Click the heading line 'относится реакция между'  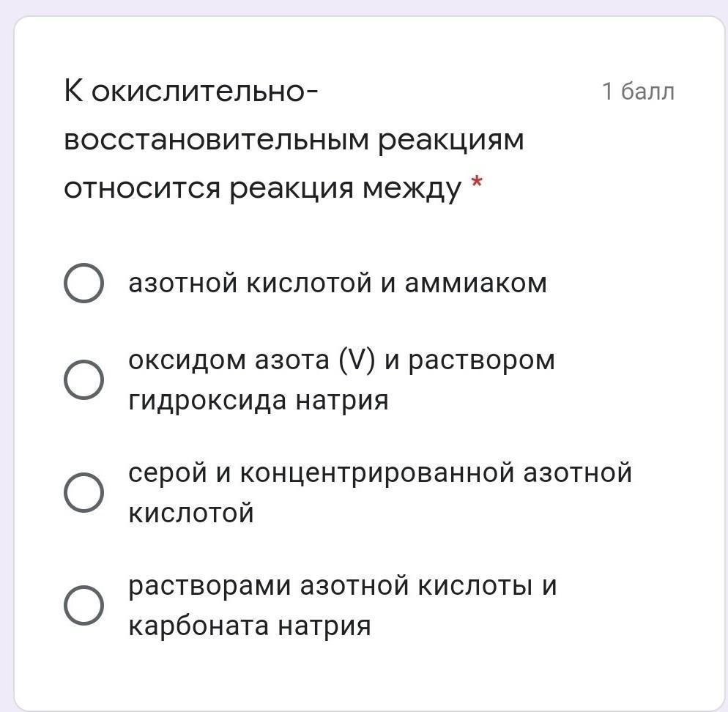[x=263, y=188]
